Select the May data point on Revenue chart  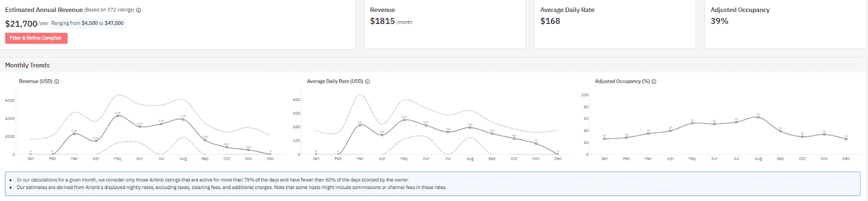click(118, 116)
